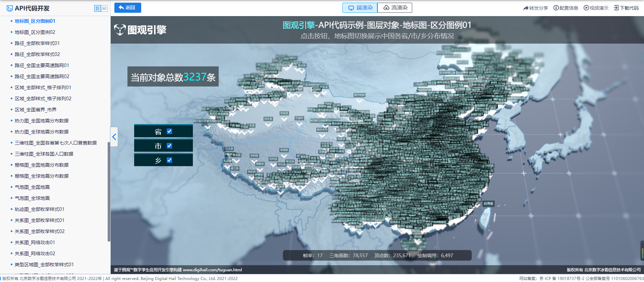Click the 返回 back button
The height and width of the screenshot is (282, 644).
pos(127,8)
